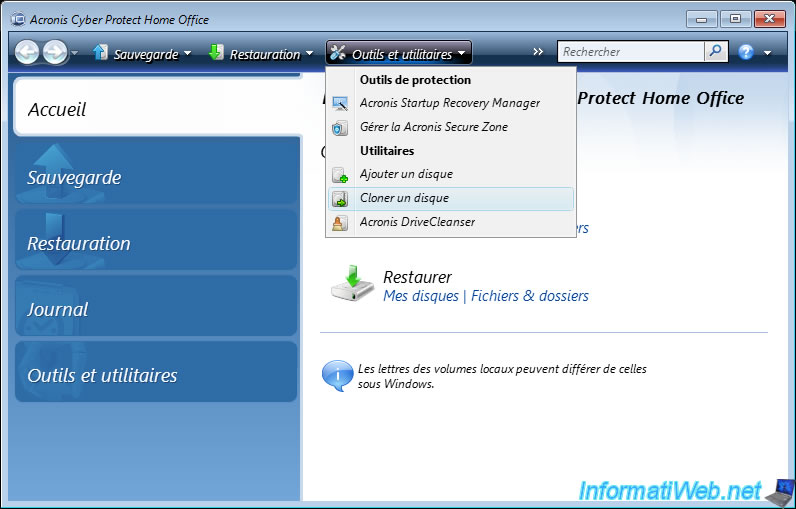Screen dimensions: 796x509
Task: Click the back navigation arrow icon
Action: [27, 53]
